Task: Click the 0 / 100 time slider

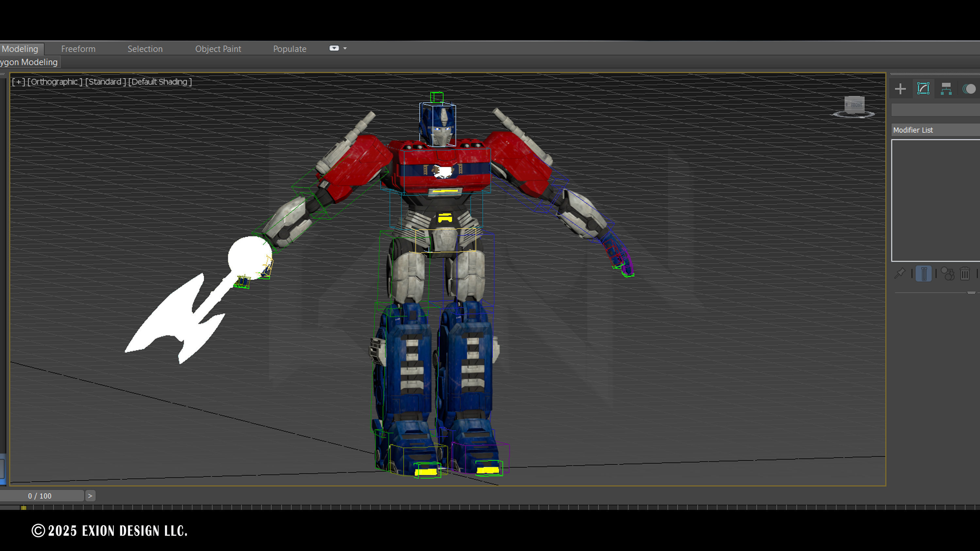Action: [40, 496]
